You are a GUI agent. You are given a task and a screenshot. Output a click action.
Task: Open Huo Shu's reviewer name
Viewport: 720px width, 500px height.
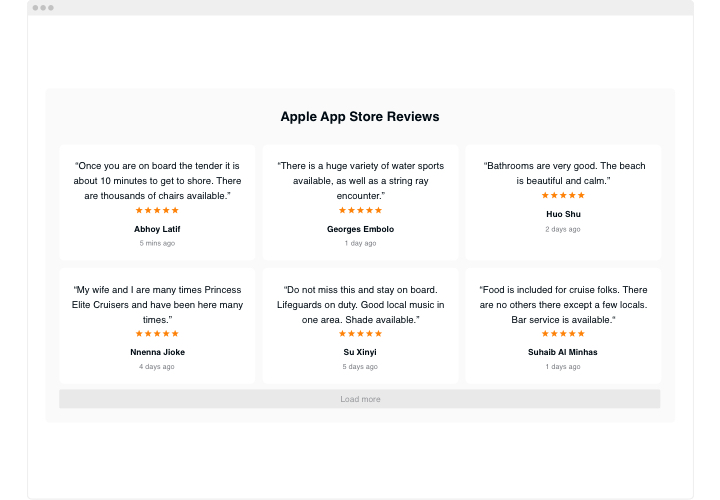[x=563, y=214]
